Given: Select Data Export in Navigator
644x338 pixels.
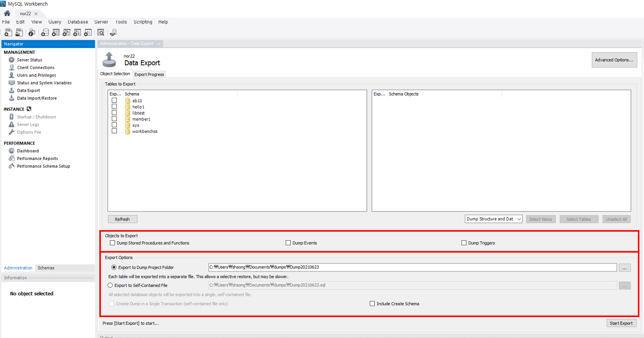Looking at the screenshot, I should tap(28, 91).
